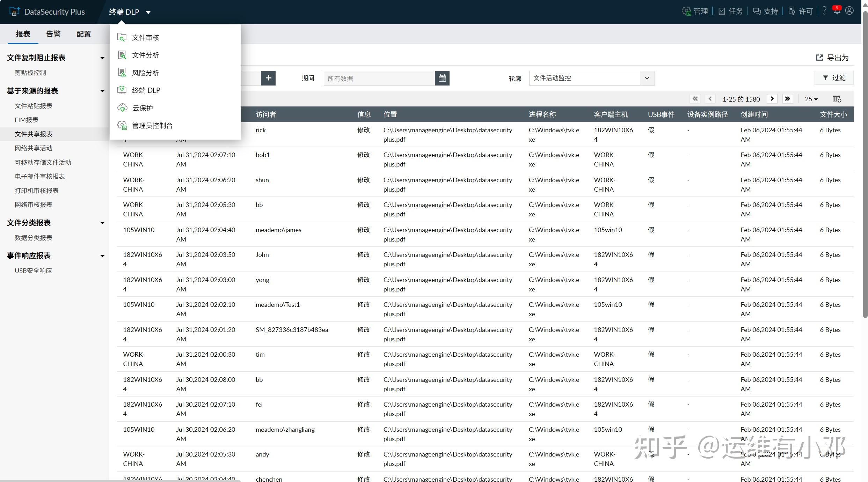The image size is (868, 482).
Task: Open the column chooser icon
Action: pos(837,99)
